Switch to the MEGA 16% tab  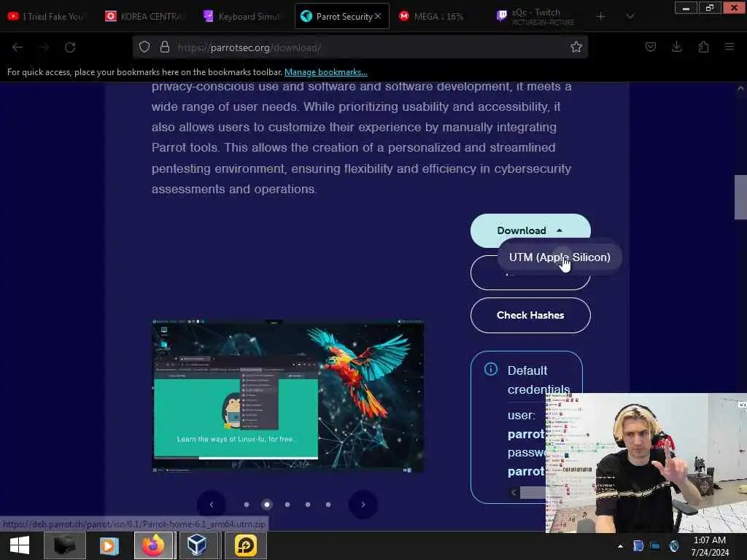click(438, 17)
